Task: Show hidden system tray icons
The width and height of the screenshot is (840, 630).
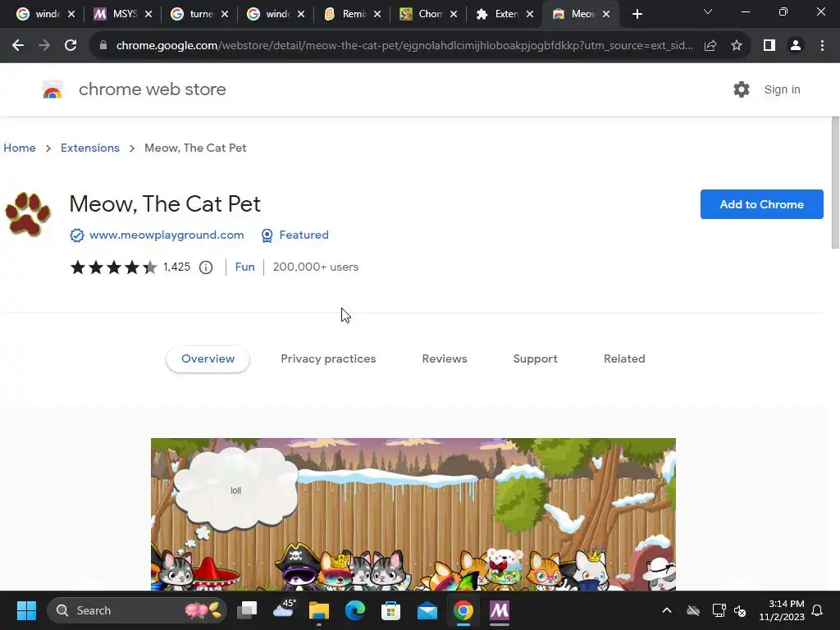Action: click(x=667, y=610)
